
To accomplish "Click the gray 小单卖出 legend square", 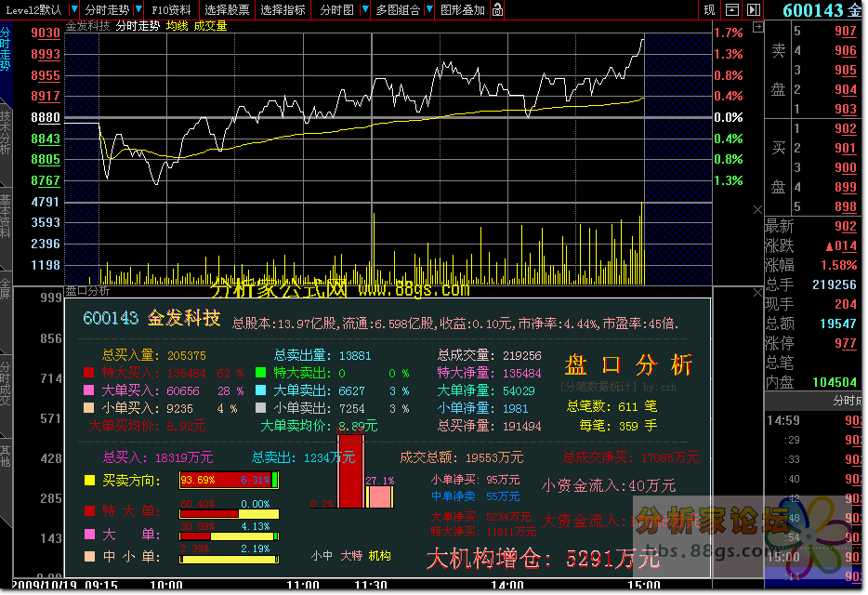I will (x=260, y=408).
